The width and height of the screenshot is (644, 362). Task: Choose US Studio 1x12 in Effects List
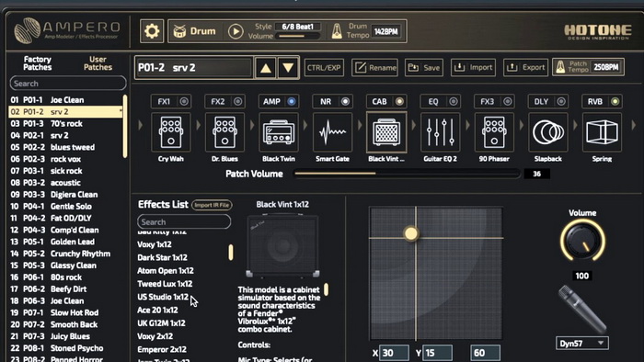[163, 297]
